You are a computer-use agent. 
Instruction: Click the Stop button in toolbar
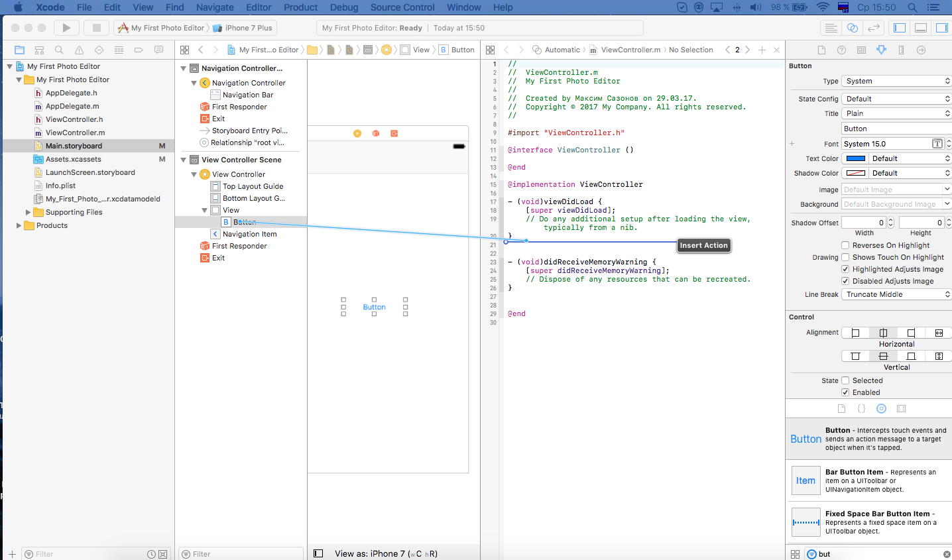(96, 28)
